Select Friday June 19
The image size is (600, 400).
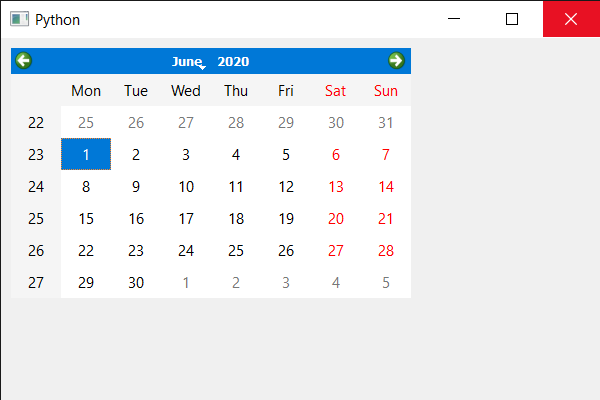pos(286,219)
